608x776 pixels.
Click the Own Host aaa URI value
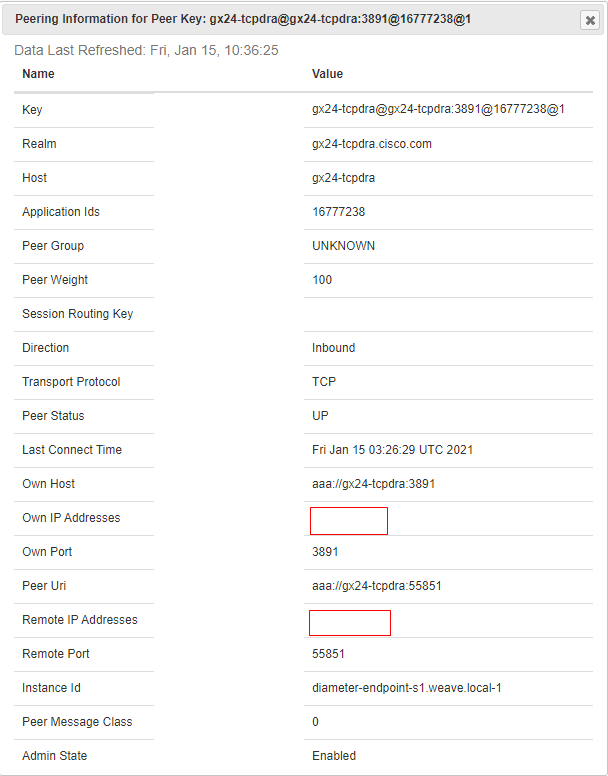click(x=374, y=484)
